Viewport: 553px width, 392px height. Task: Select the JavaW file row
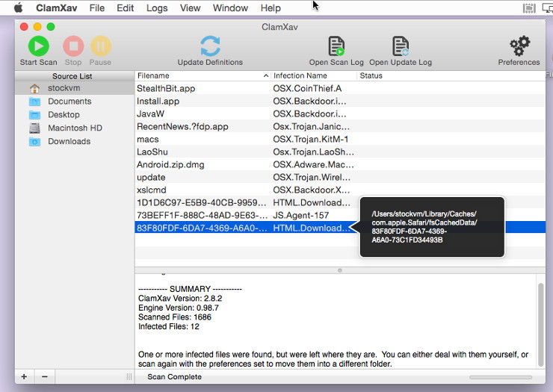340,113
